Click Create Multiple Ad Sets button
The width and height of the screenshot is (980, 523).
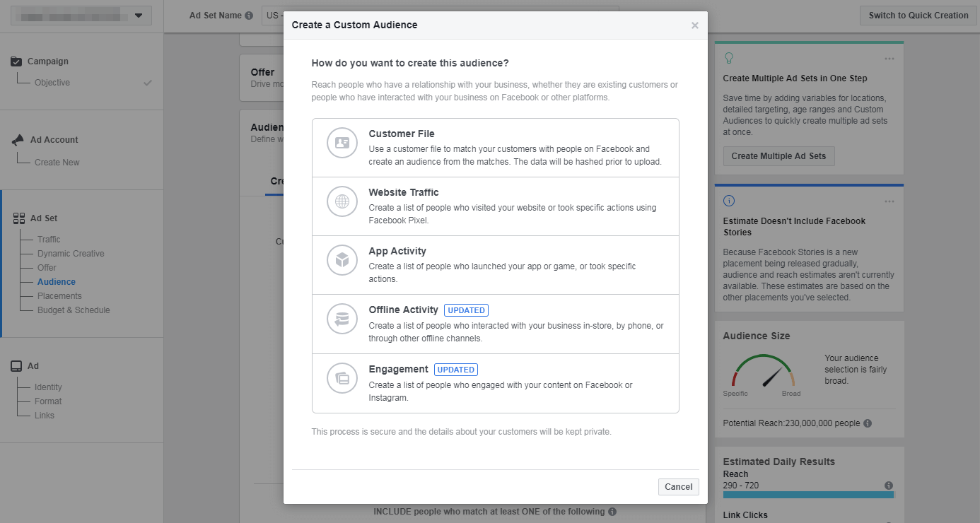pyautogui.click(x=778, y=156)
